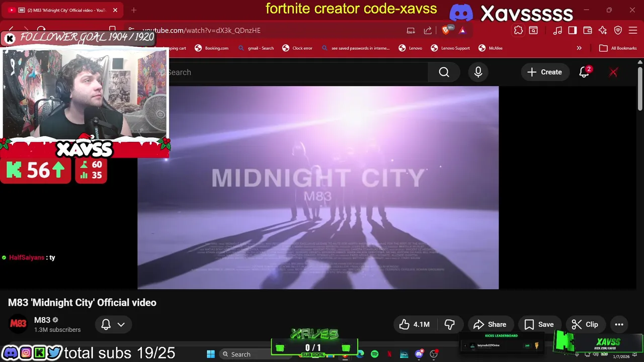
Task: Close the M83 Midnight City tab
Action: pyautogui.click(x=115, y=10)
